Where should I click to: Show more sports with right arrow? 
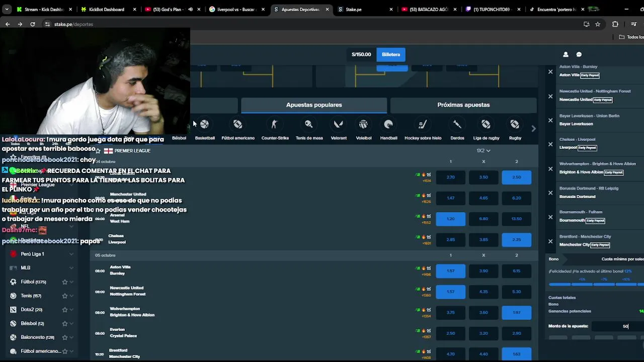point(533,129)
